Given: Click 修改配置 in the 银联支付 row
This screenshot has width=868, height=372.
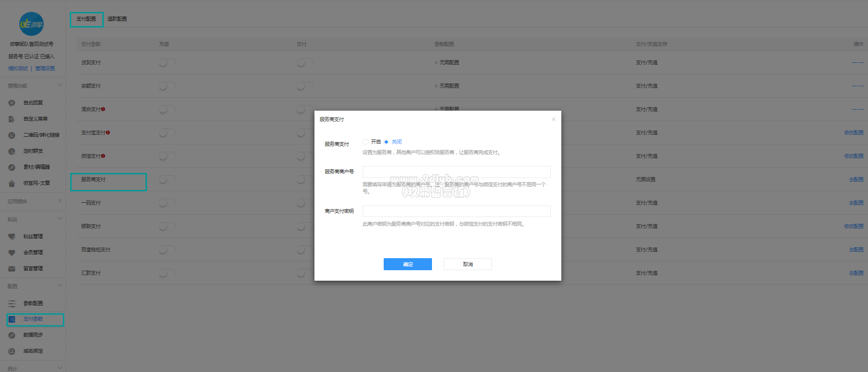Looking at the screenshot, I should (x=854, y=226).
